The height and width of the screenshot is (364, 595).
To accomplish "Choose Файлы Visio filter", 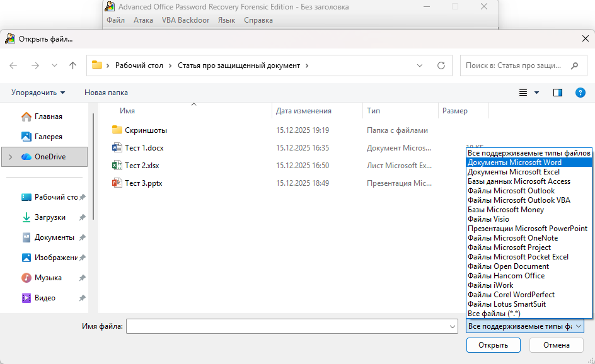I will [529, 219].
